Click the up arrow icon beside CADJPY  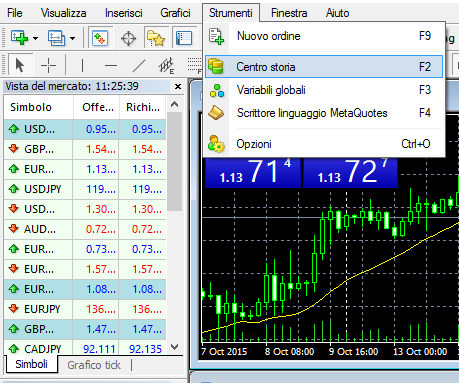coord(14,349)
